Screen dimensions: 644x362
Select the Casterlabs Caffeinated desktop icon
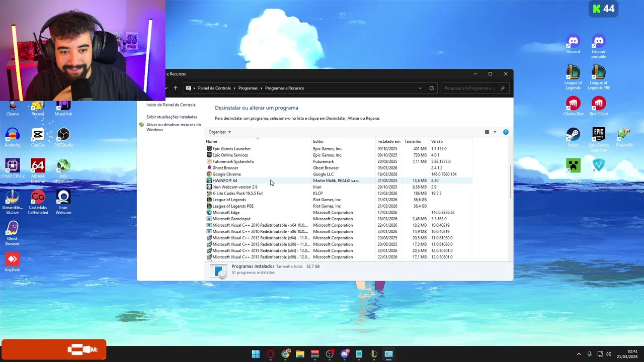point(38,203)
